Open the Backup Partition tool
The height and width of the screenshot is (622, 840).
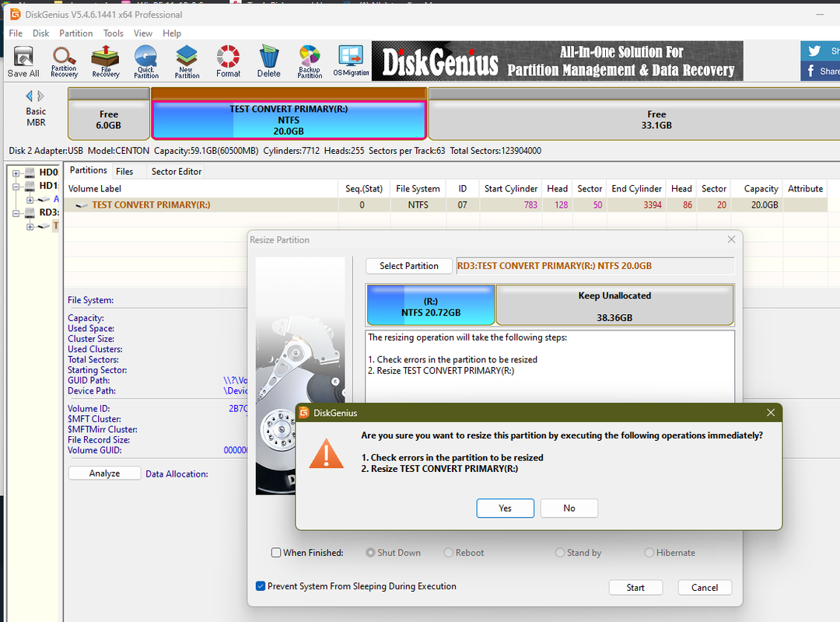click(x=310, y=61)
